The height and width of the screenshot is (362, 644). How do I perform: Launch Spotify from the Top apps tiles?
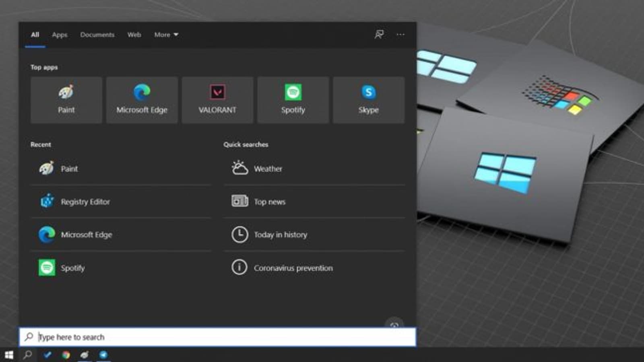click(x=293, y=100)
